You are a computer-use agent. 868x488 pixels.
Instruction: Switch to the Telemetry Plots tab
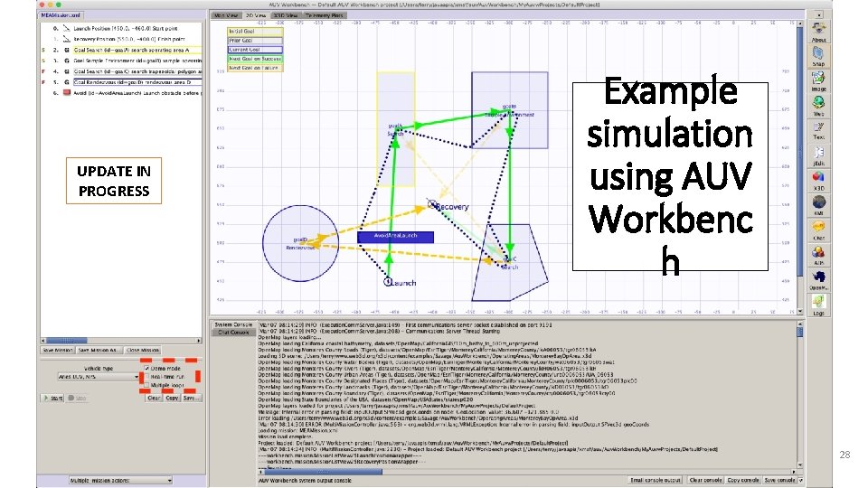325,15
